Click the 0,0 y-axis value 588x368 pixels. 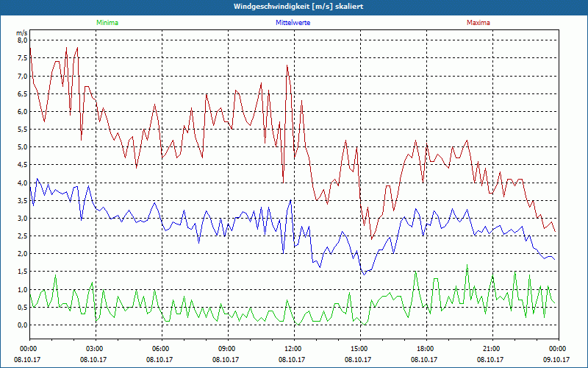tap(23, 325)
